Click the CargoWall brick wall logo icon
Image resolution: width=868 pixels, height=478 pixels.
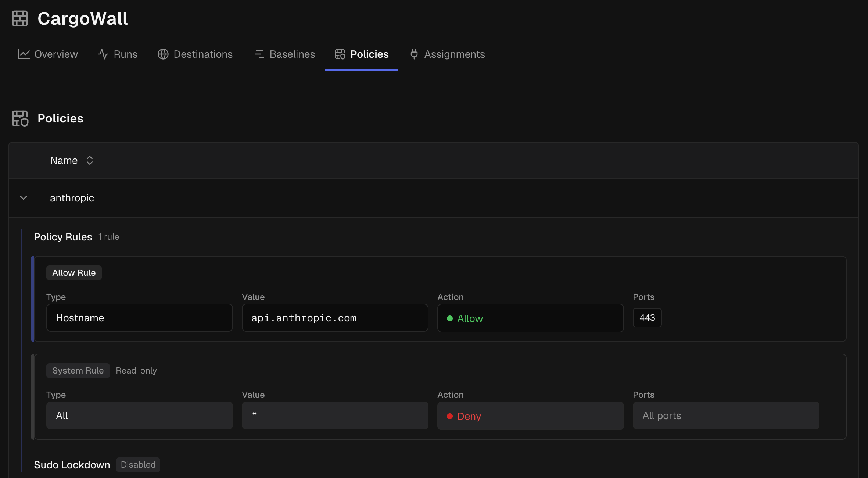tap(20, 18)
